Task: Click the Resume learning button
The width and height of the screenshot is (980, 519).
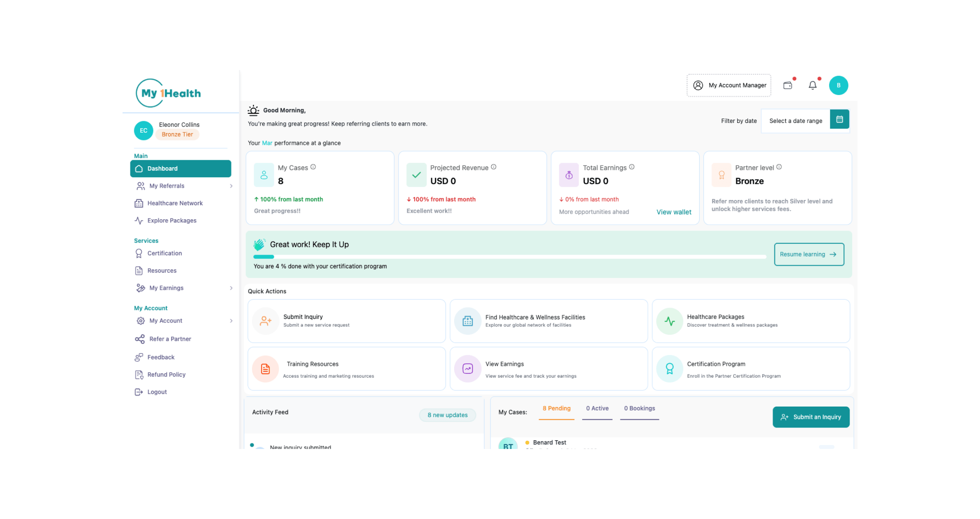Action: (809, 254)
